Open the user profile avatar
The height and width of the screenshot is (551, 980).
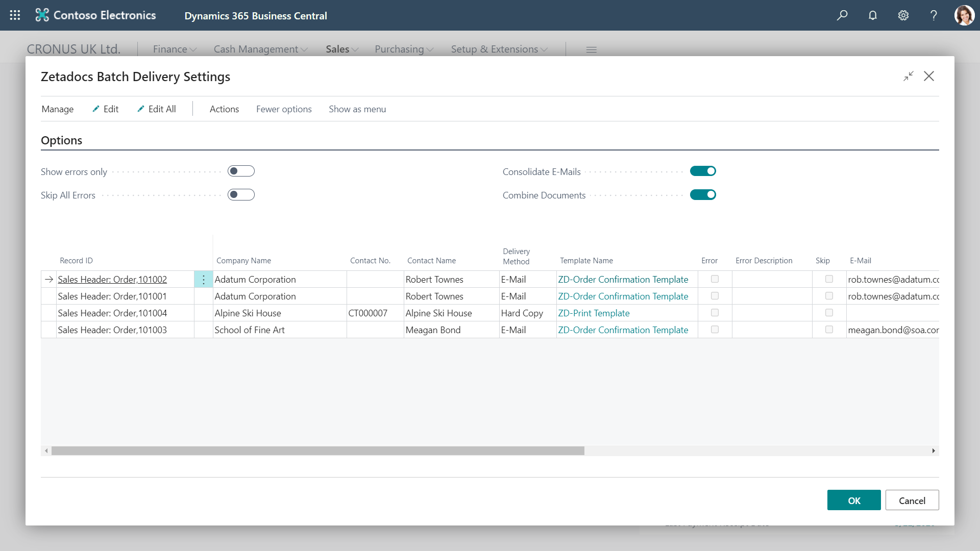tap(964, 15)
